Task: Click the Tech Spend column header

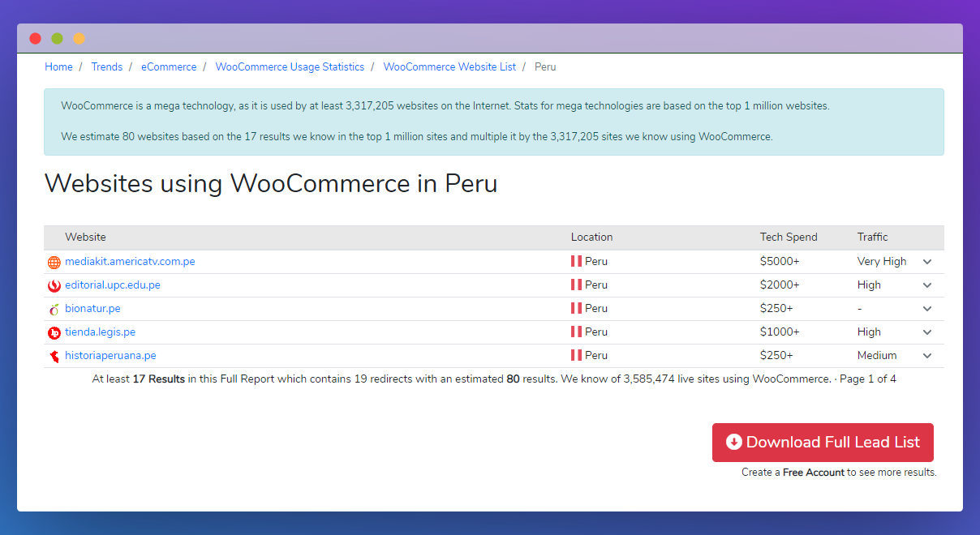Action: point(789,238)
